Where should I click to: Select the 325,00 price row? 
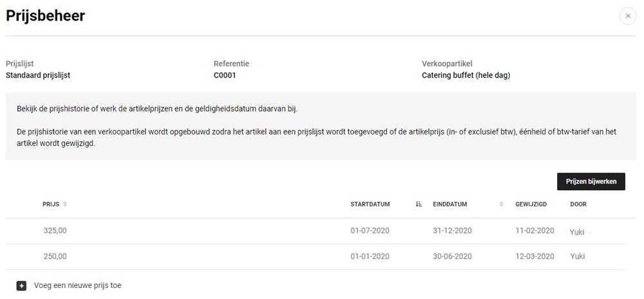click(316, 231)
